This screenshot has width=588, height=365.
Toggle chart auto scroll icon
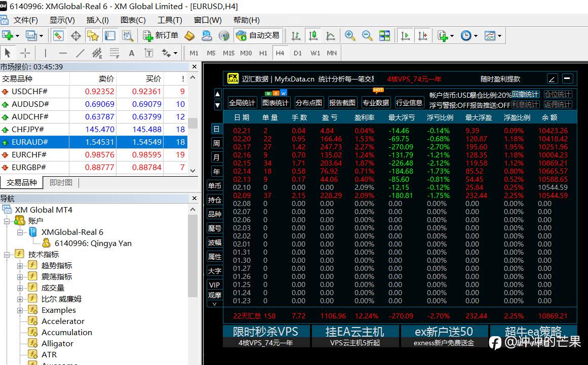405,35
